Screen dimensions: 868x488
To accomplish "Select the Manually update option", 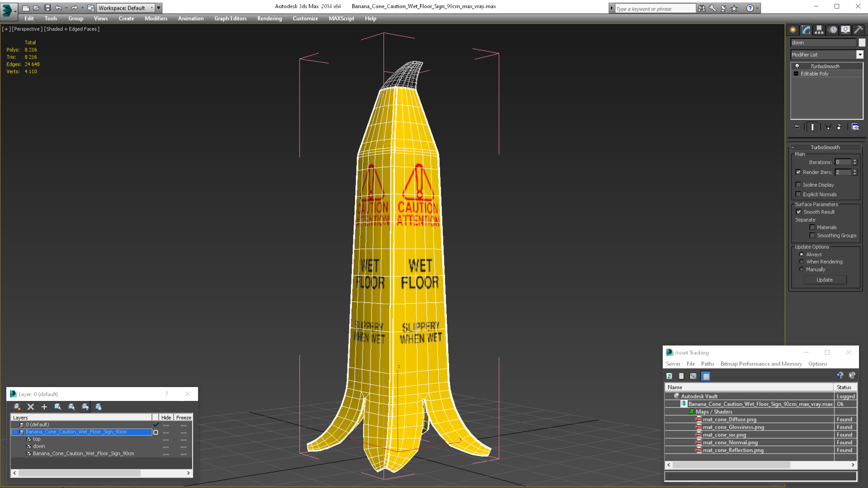I will (x=801, y=269).
